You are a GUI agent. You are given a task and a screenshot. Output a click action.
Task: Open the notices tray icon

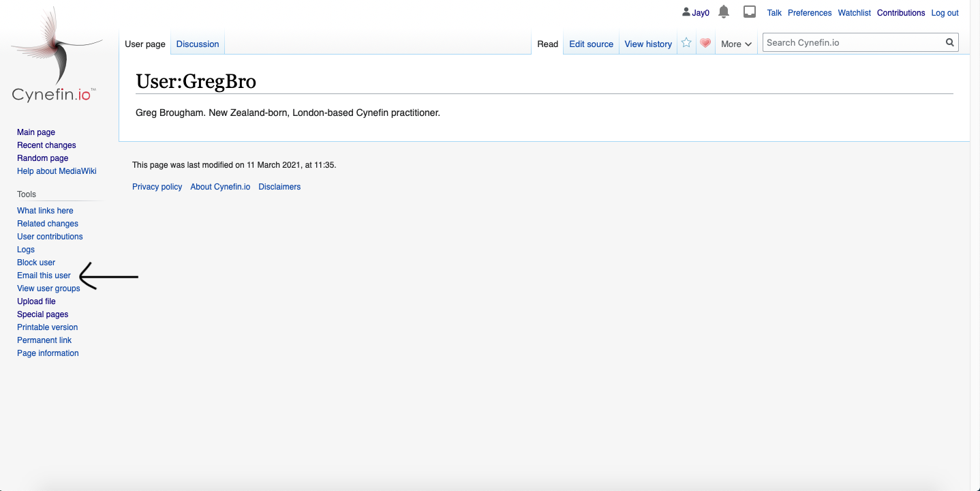[750, 12]
